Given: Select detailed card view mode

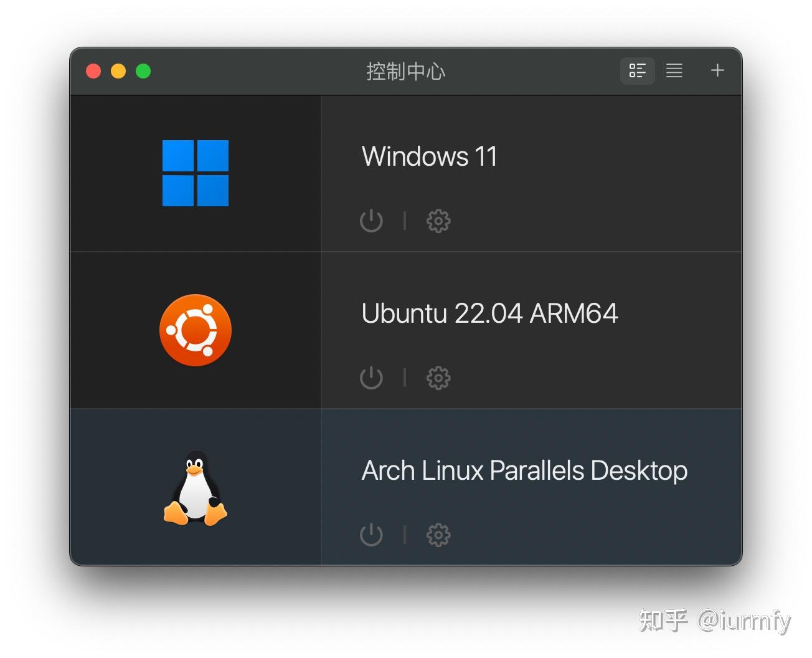Looking at the screenshot, I should pyautogui.click(x=637, y=71).
